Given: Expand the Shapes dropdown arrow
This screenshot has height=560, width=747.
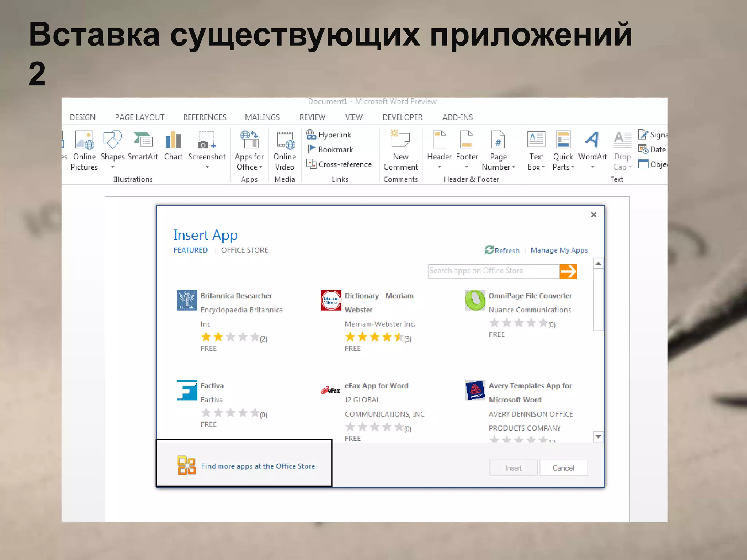Looking at the screenshot, I should click(113, 167).
